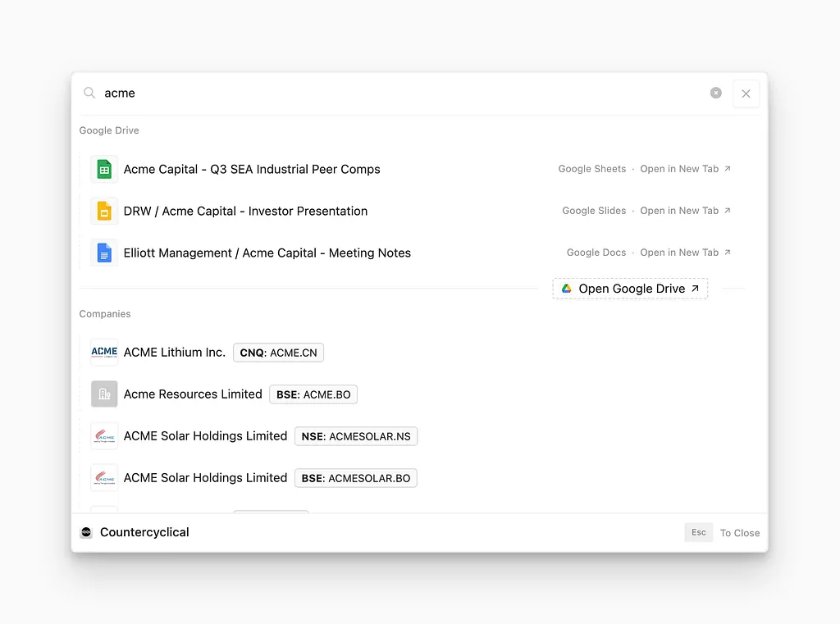Click the Acme Resources Limited placeholder building icon

(x=104, y=394)
